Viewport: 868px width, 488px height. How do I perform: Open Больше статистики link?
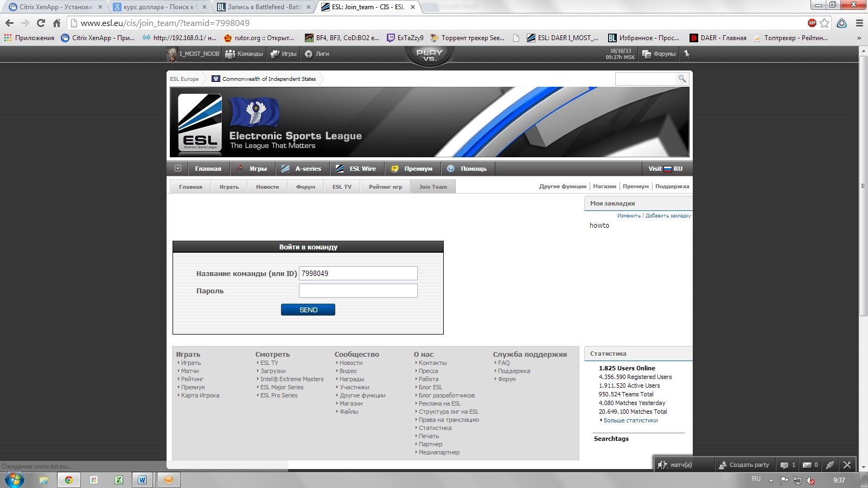pyautogui.click(x=630, y=420)
